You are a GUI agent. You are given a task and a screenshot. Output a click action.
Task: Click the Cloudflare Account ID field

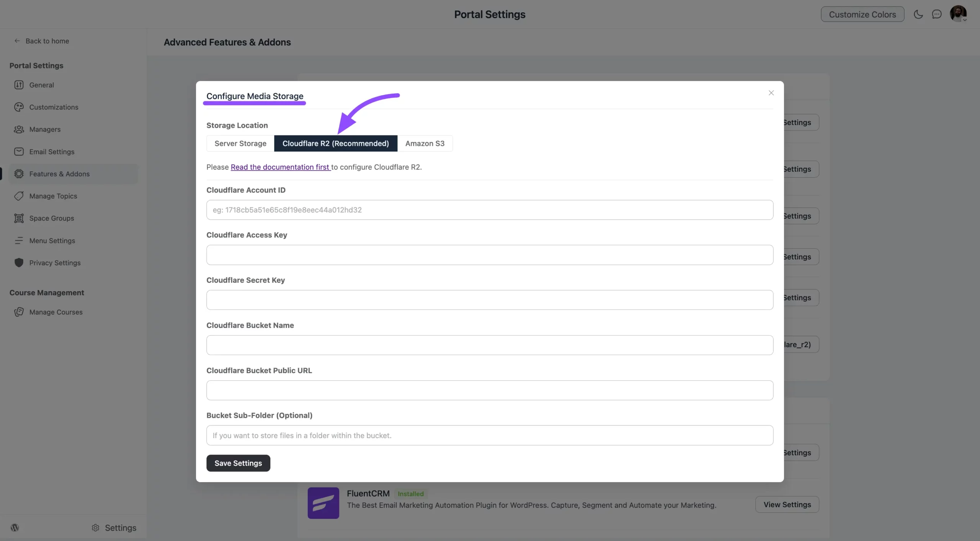(490, 210)
